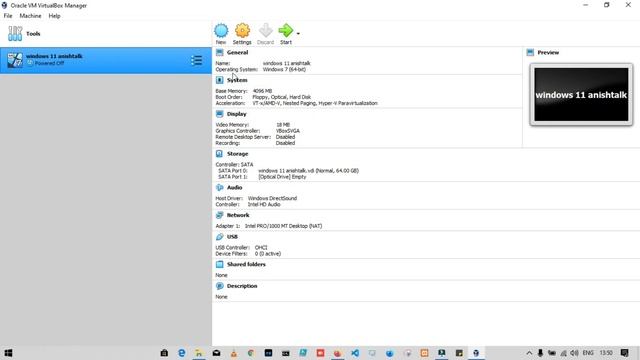This screenshot has width=640, height=360.
Task: Start the VM with green arrow
Action: (285, 30)
